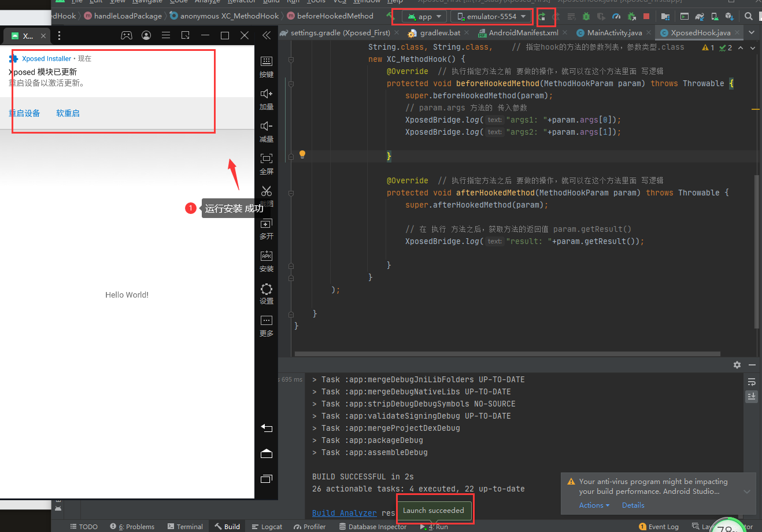Screen dimensions: 762x532
Task: Click emulator user account icon
Action: click(x=146, y=35)
